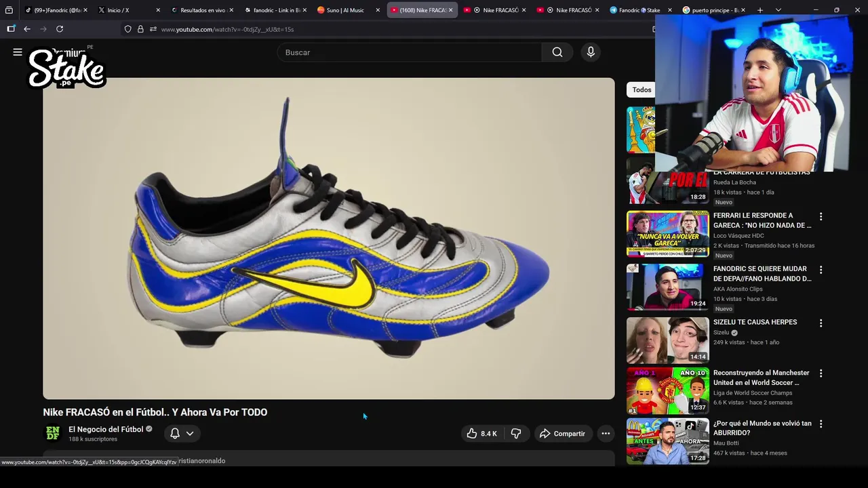The width and height of the screenshot is (868, 488).
Task: Click the END channel avatar
Action: (x=52, y=434)
